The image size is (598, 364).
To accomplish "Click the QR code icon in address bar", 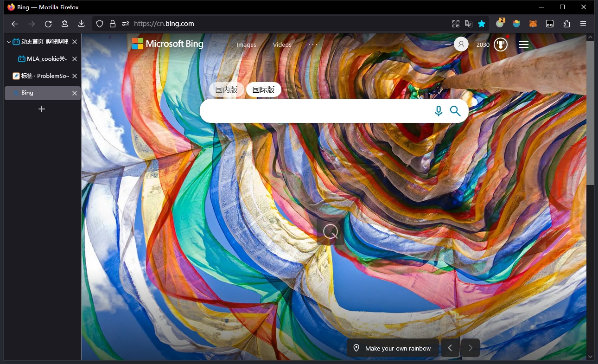I will [456, 24].
